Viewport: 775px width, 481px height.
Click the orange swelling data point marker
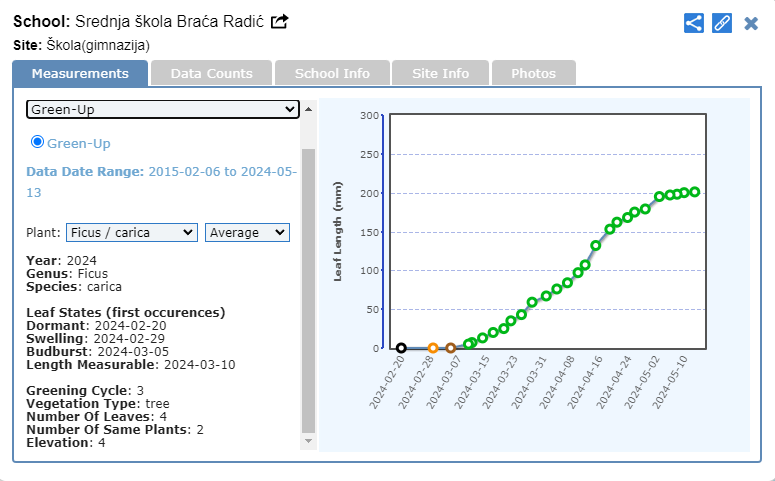[x=433, y=348]
